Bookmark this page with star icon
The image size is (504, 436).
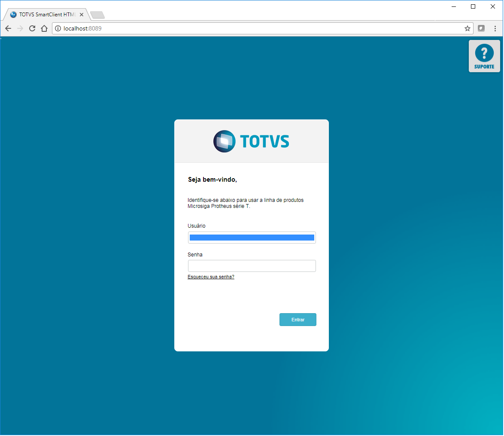click(468, 28)
